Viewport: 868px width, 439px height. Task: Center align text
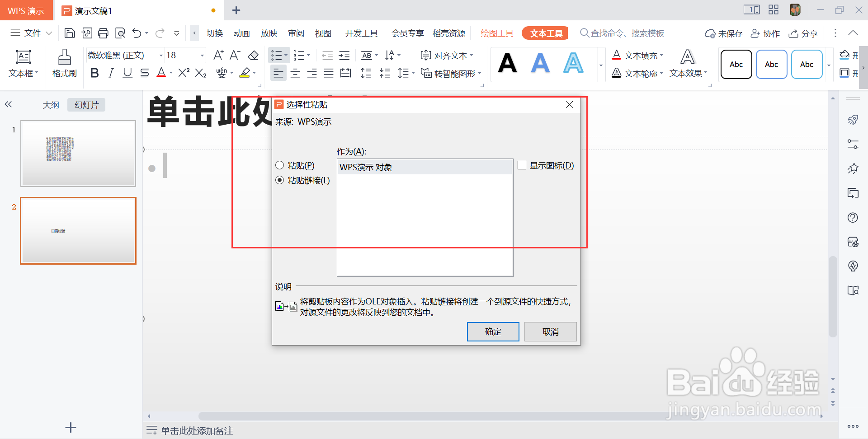point(295,73)
